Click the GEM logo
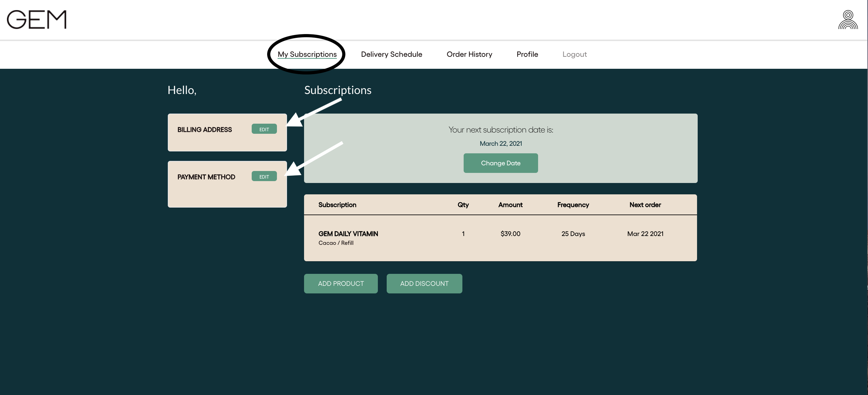 (x=37, y=20)
